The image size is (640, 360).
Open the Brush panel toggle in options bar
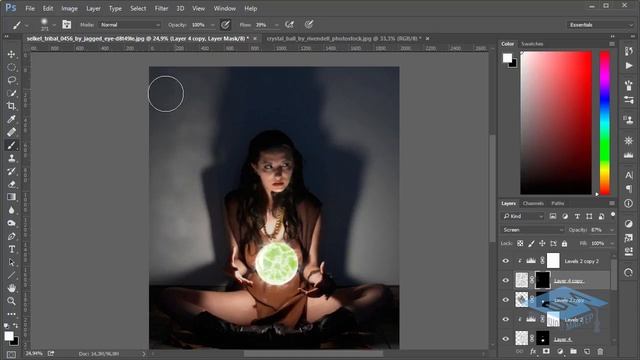[x=67, y=25]
